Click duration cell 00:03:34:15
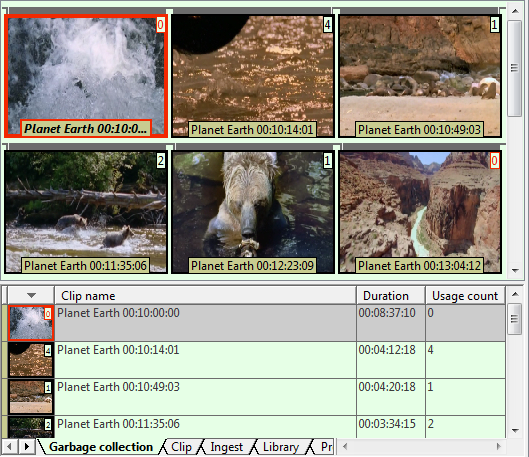This screenshot has height=457, width=529. [391, 427]
